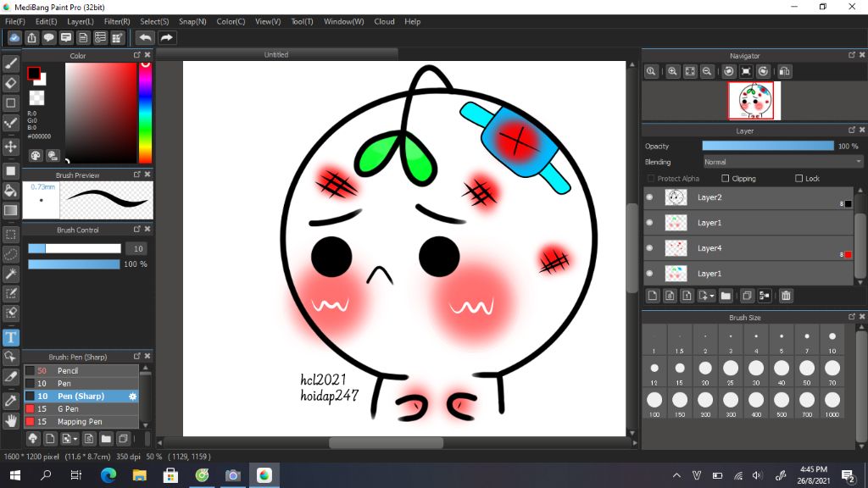Flip canvas horizontally in Navigator
Screen dimensions: 868x488
pos(784,71)
